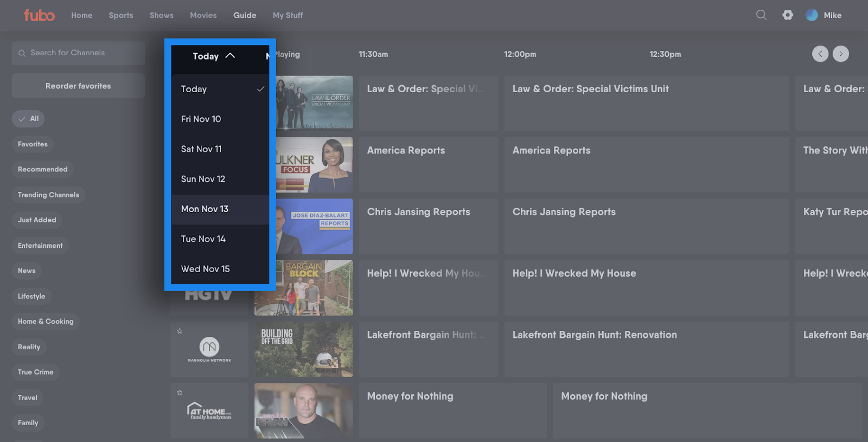Select Lakefront Bargain Hunt: Renovation at 12:00pm
Viewport: 868px width, 442px height.
(646, 349)
